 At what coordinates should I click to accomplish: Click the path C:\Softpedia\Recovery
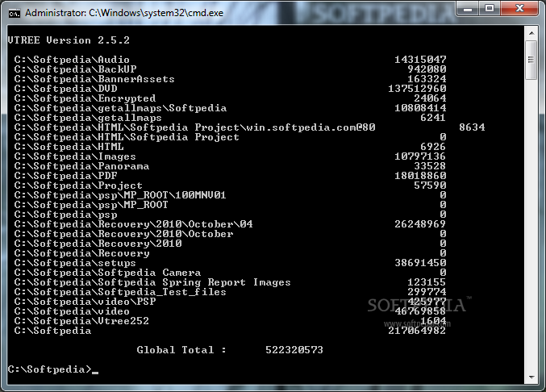81,253
